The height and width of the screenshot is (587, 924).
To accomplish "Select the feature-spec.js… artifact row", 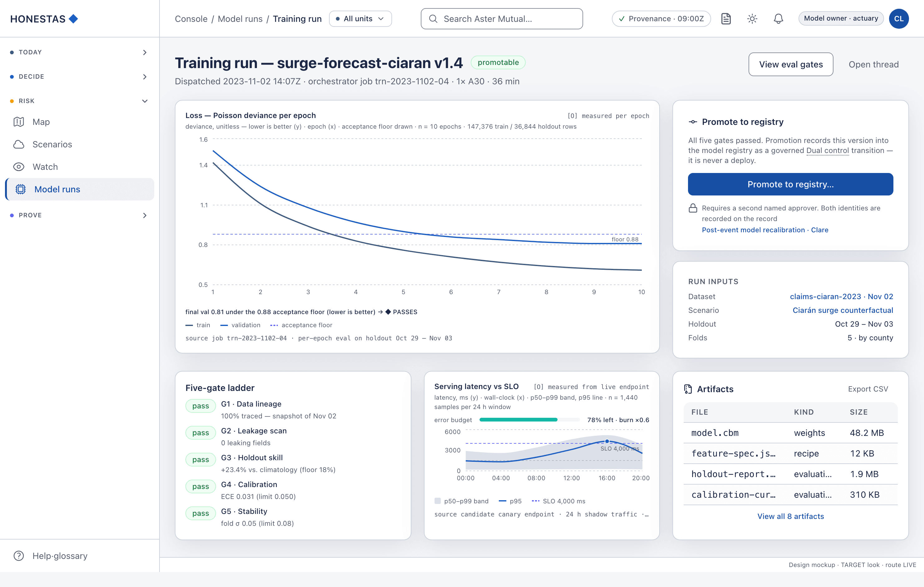I will pyautogui.click(x=790, y=453).
